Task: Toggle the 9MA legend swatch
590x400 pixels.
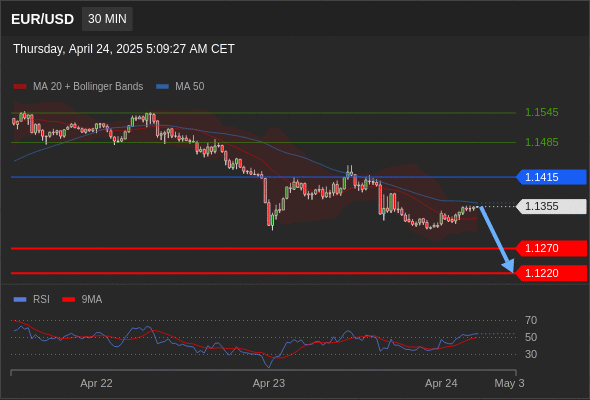Action: [x=68, y=300]
